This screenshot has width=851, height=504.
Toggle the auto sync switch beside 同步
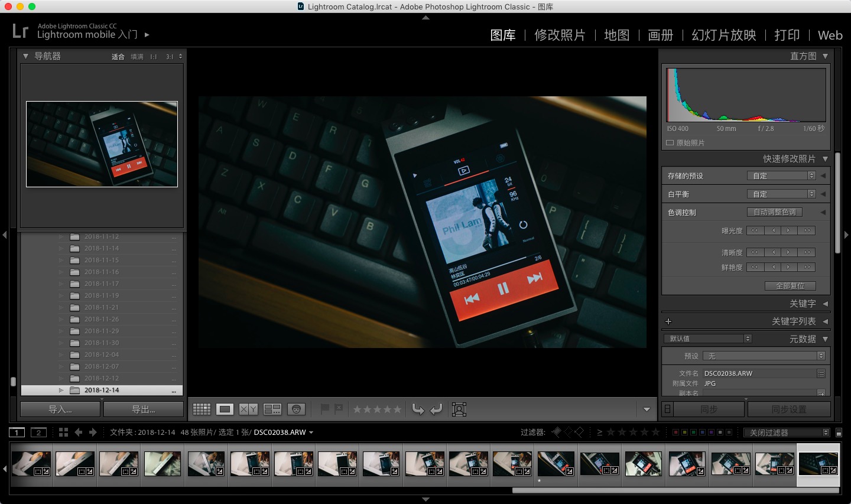(x=667, y=409)
